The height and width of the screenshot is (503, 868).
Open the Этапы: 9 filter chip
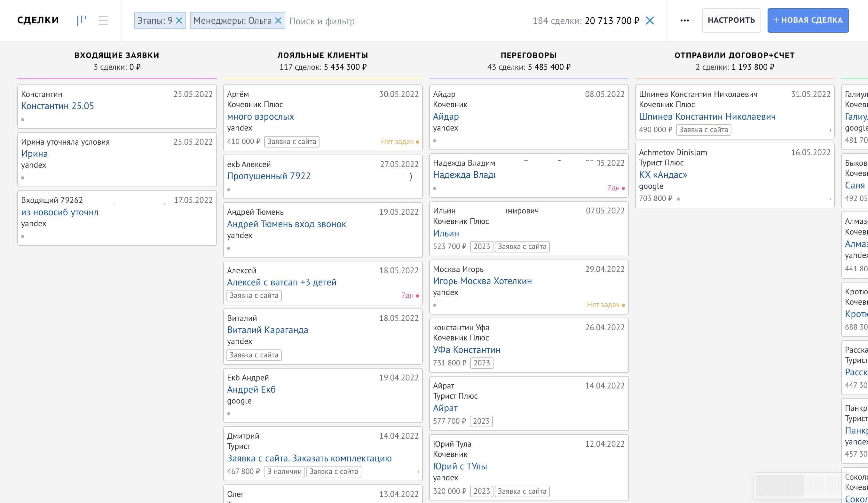click(x=155, y=21)
